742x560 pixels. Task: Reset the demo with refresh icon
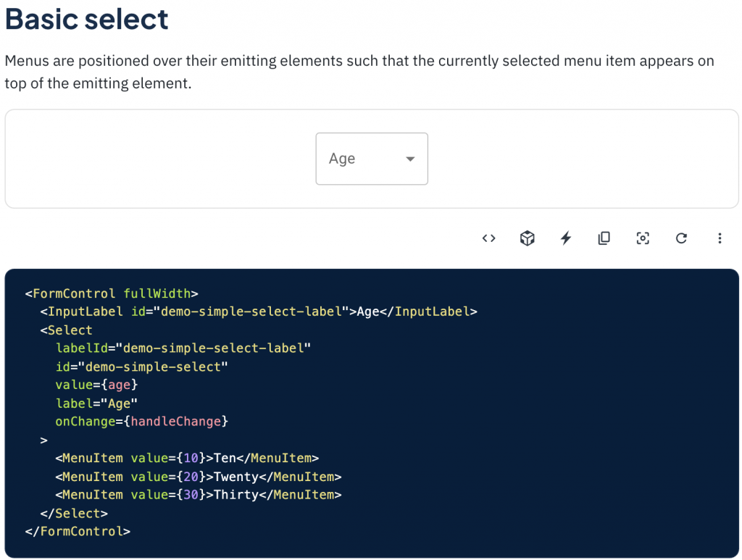[x=681, y=238]
